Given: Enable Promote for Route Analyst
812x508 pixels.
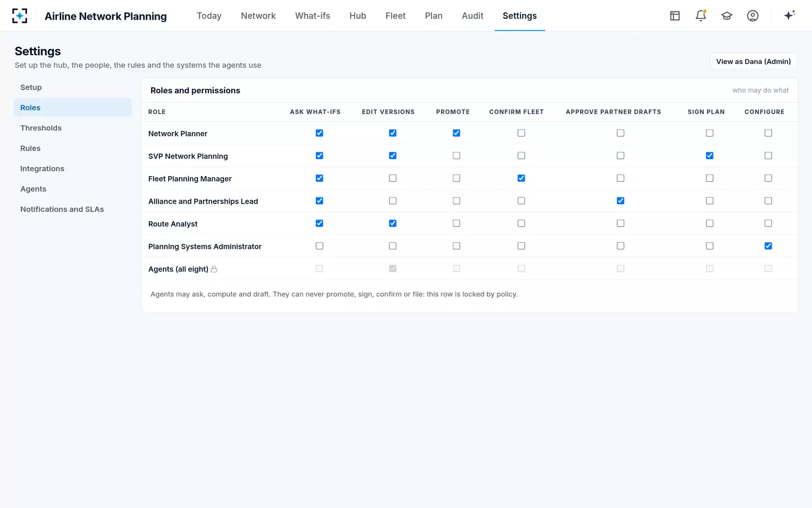Looking at the screenshot, I should coord(457,224).
